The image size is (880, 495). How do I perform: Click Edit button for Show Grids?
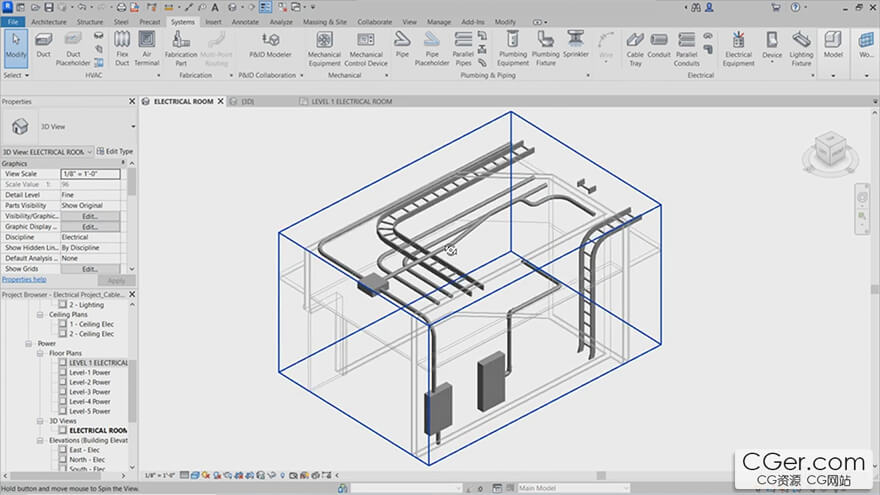(x=90, y=269)
